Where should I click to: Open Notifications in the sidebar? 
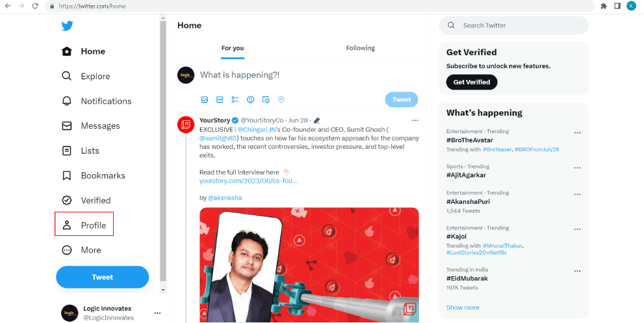(97, 101)
